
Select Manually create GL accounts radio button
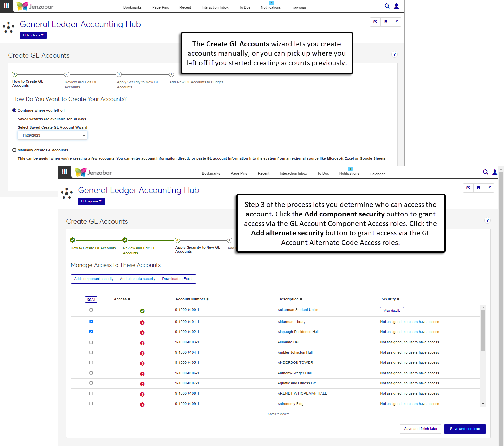pyautogui.click(x=14, y=150)
